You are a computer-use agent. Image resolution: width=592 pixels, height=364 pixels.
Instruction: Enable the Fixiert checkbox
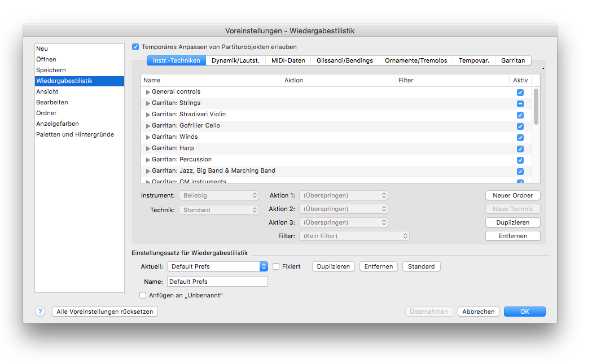[x=276, y=266]
